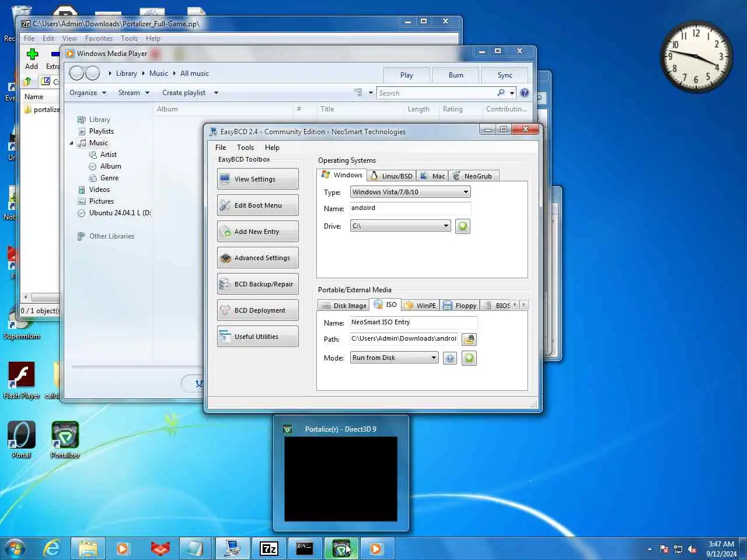This screenshot has width=747, height=560.
Task: Open the 7-Zip Favorites menu
Action: pyautogui.click(x=99, y=38)
